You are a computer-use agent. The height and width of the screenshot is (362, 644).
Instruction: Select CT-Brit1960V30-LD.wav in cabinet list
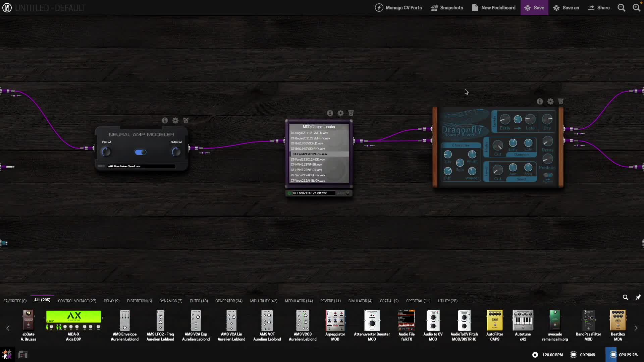[x=319, y=143]
